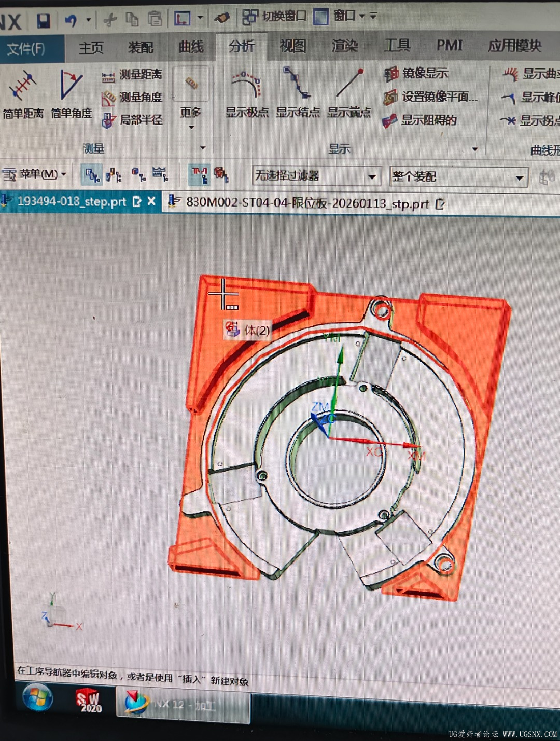Select the 简单角度 angle tool
The height and width of the screenshot is (741, 560).
pos(71,94)
